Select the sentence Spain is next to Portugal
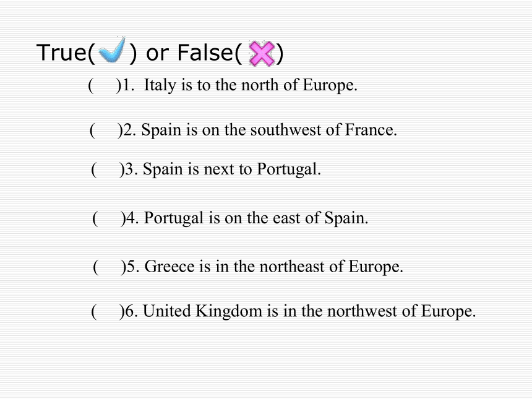This screenshot has height=399, width=532. pyautogui.click(x=232, y=169)
